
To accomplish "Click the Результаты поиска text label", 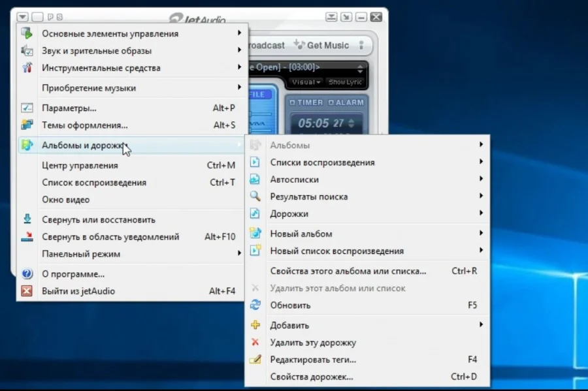I will (309, 196).
